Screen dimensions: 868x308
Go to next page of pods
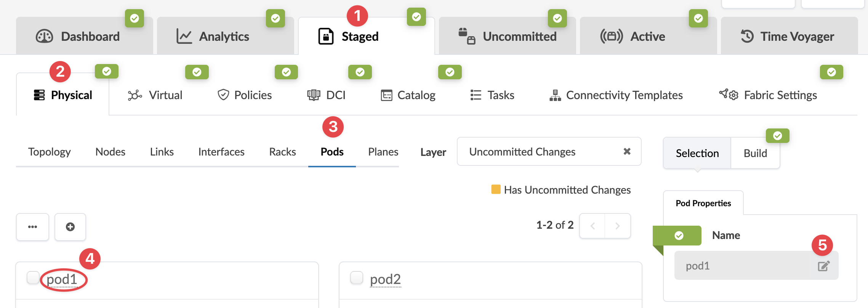pyautogui.click(x=618, y=226)
